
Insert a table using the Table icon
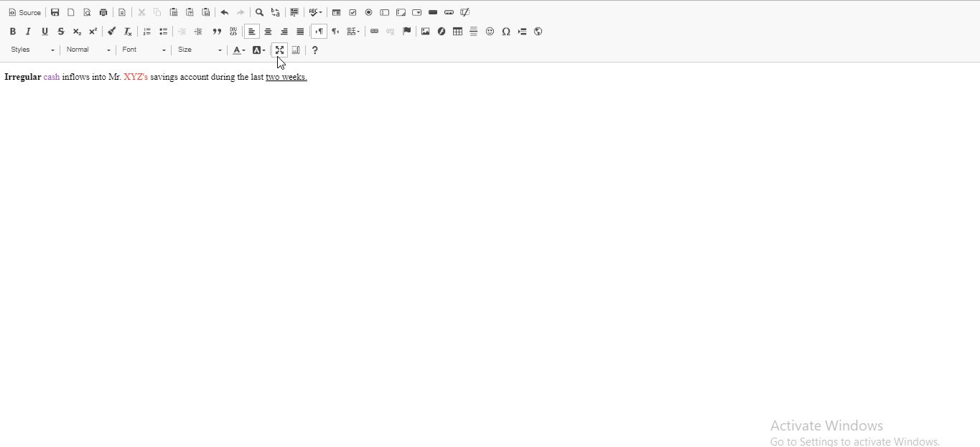[457, 32]
